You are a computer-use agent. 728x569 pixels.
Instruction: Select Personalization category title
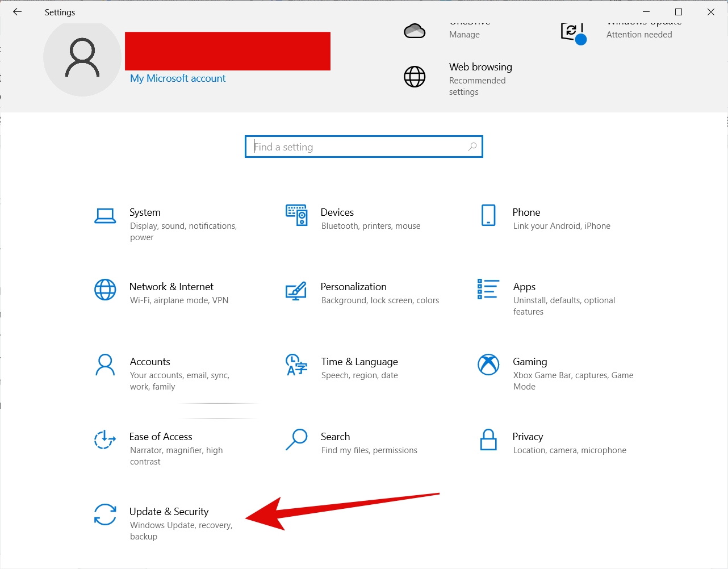point(354,287)
